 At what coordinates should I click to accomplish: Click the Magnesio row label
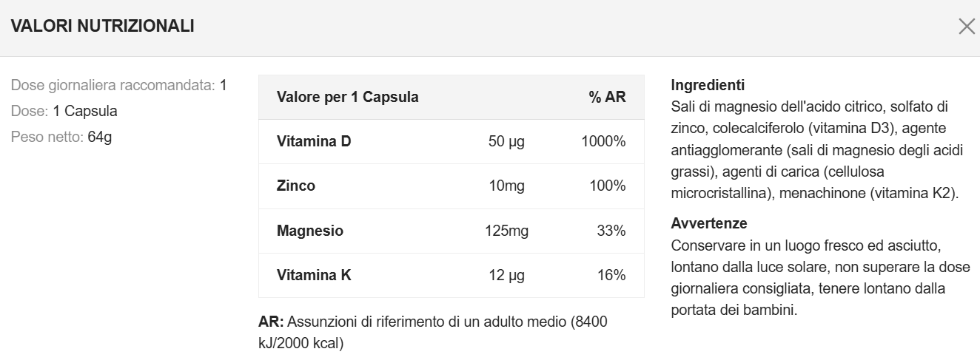[x=310, y=231]
